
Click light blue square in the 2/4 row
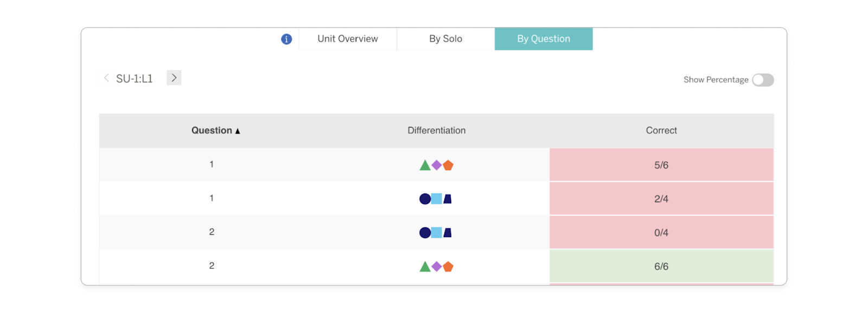(437, 199)
